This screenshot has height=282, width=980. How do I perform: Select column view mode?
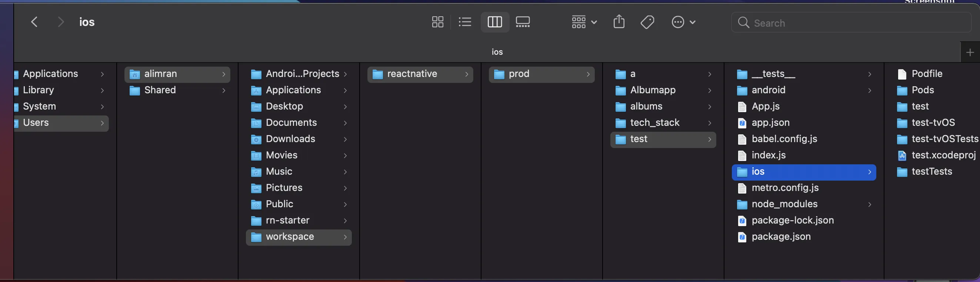tap(494, 22)
